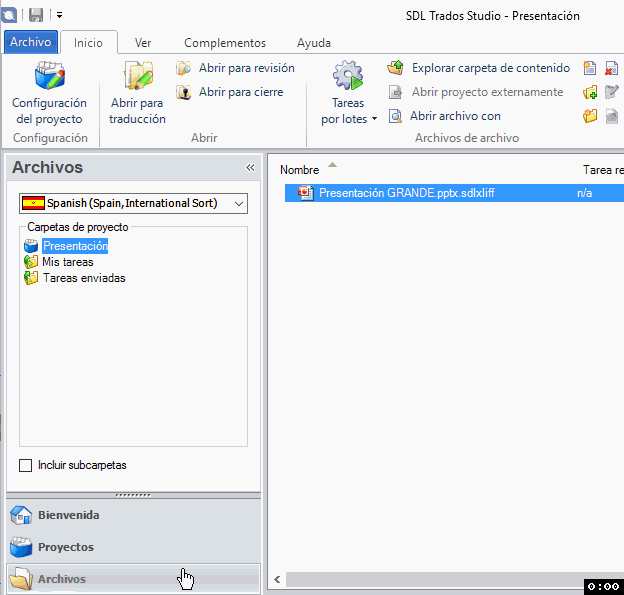Open Configuración del proyecto
This screenshot has height=595, width=624.
[x=50, y=94]
